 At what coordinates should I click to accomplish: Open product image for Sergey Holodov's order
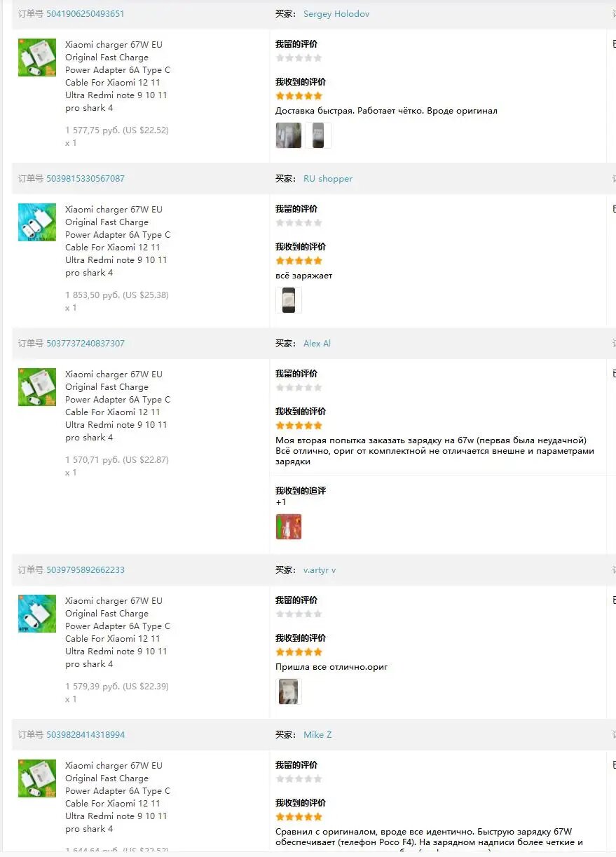click(37, 58)
